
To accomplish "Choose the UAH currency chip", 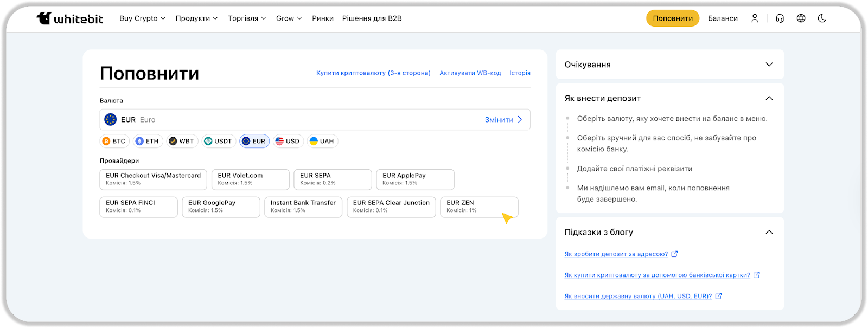I will coord(322,141).
